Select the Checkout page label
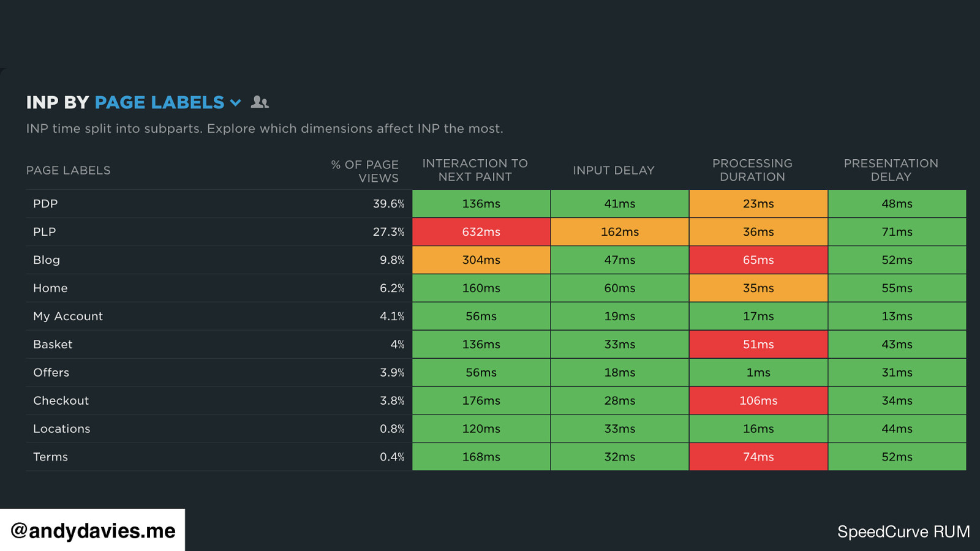This screenshot has height=551, width=980. [61, 401]
